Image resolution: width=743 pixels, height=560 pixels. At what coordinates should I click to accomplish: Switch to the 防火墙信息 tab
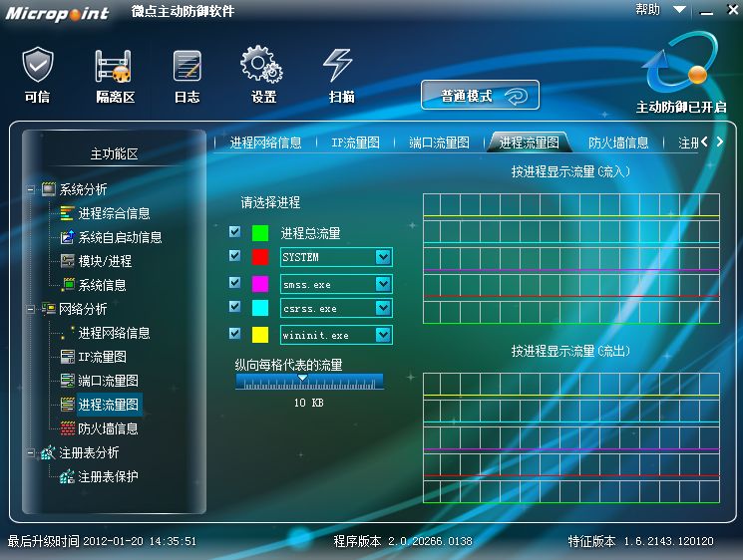point(618,142)
